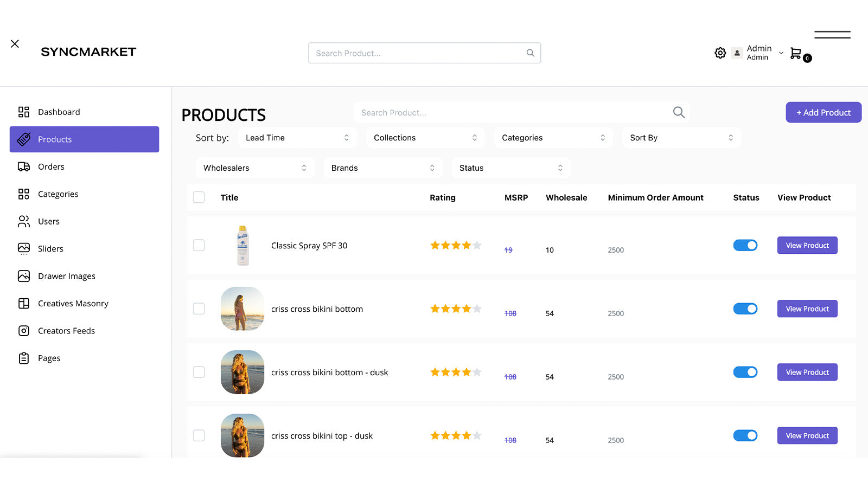868x488 pixels.
Task: Click the criss cross bikini bottom thumbnail
Action: [x=242, y=309]
